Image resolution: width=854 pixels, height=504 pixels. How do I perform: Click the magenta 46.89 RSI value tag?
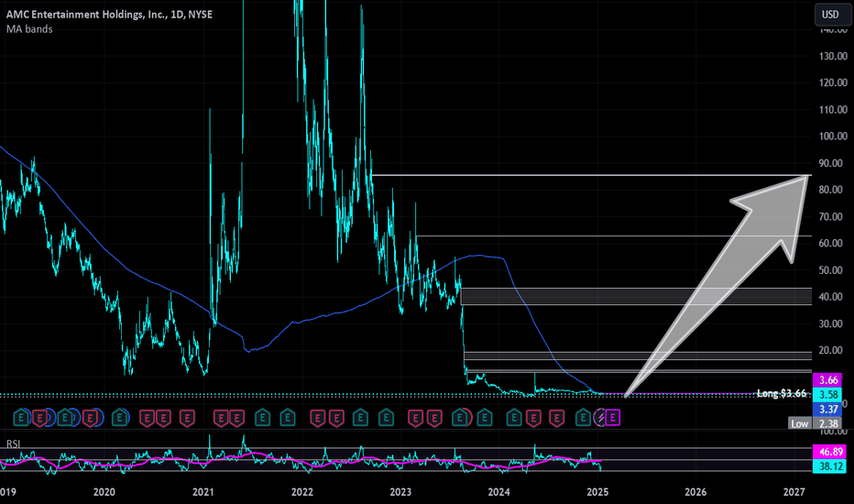[830, 452]
